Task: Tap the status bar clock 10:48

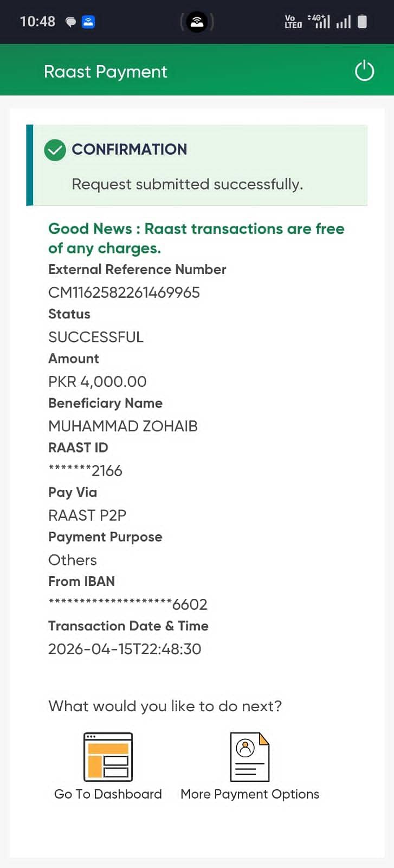Action: pos(37,22)
